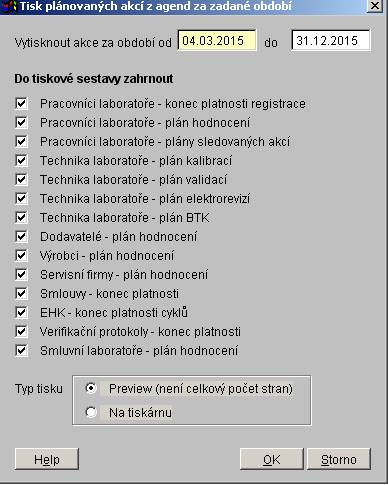Uncheck Technika laboratoře - plán BTK
Screen dimensions: 388x485
pyautogui.click(x=21, y=217)
